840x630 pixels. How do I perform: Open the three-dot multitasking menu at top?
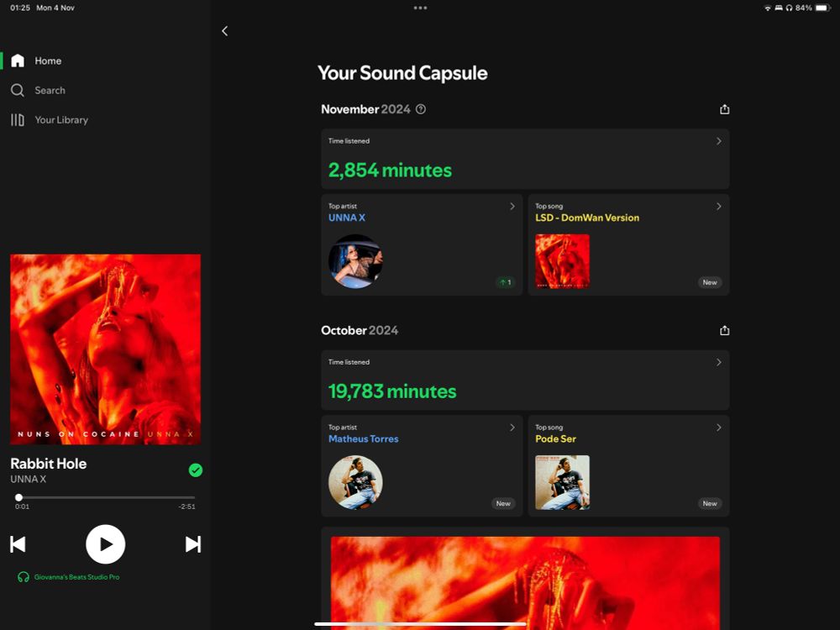coord(421,8)
